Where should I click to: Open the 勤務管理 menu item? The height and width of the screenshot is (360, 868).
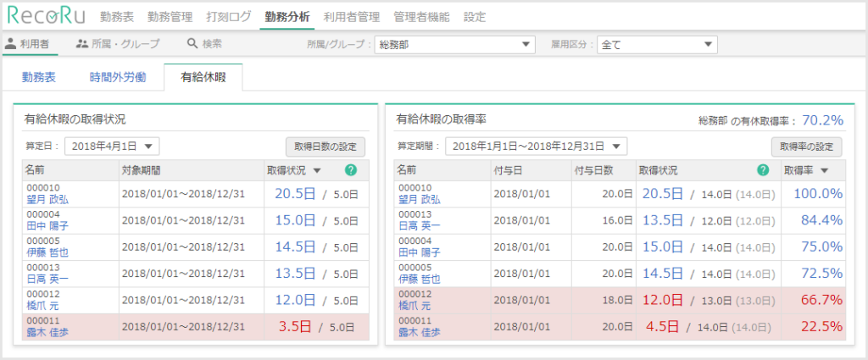175,16
